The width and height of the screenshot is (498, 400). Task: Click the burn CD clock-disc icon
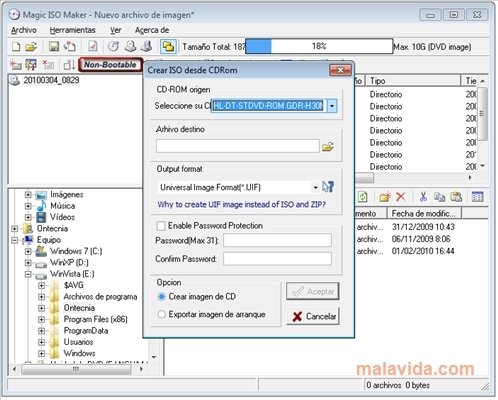[x=113, y=47]
